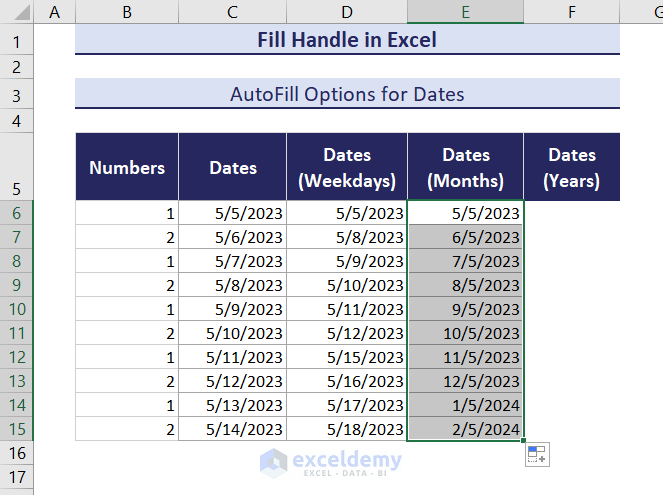Select column C header

point(232,12)
